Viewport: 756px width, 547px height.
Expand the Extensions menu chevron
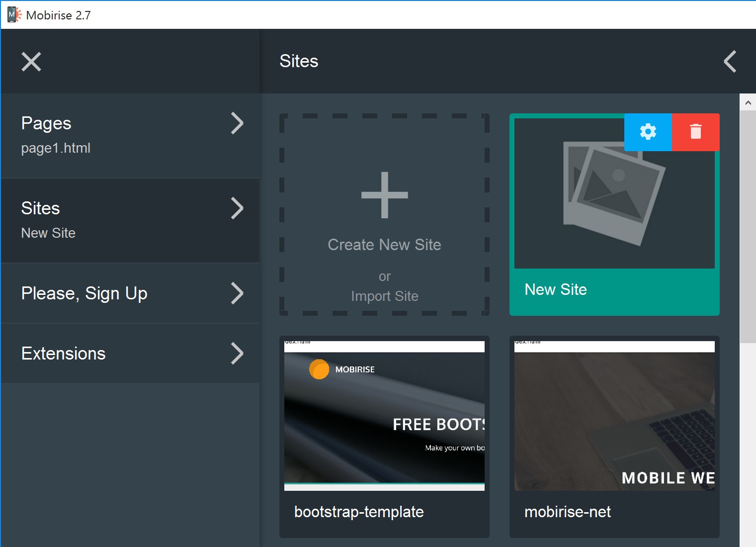[x=237, y=354]
